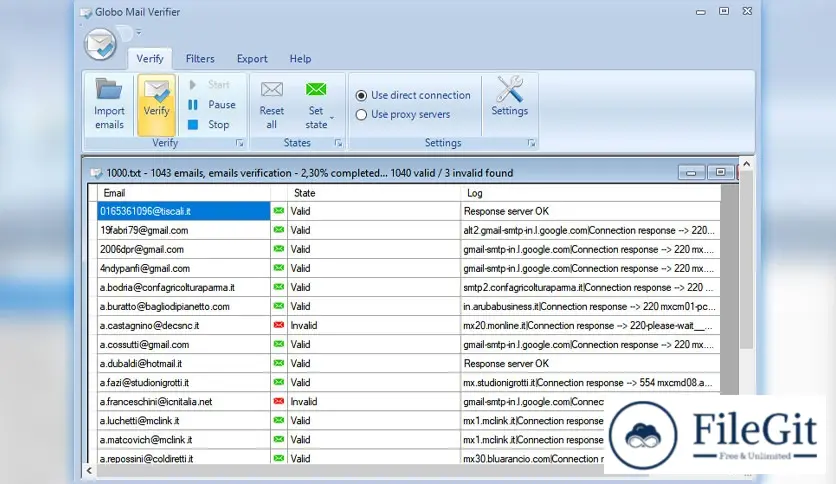Click green valid icon for a.dubaldi@hotmail.it
Viewport: 836px width, 484px height.
tap(278, 364)
